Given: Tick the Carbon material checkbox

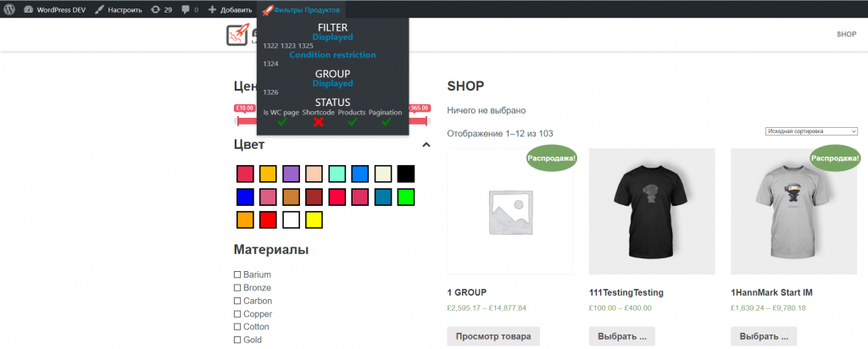Looking at the screenshot, I should 238,301.
